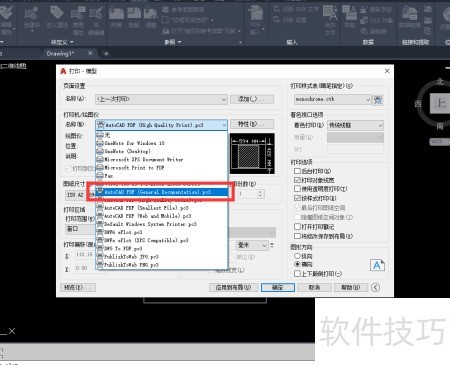Toggle 打印对象线宽 (plot lineweights) checkbox
The width and height of the screenshot is (450, 365).
[297, 180]
